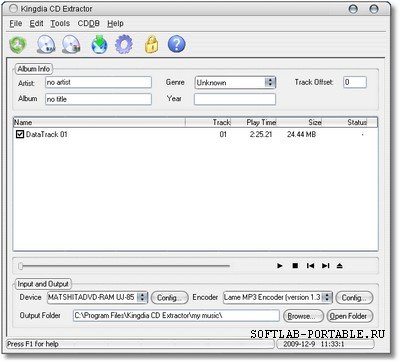Click the Output Folder path field
400x363 pixels.
pyautogui.click(x=176, y=315)
